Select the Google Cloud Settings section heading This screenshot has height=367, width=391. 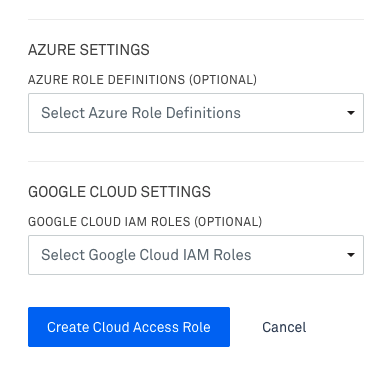(119, 192)
